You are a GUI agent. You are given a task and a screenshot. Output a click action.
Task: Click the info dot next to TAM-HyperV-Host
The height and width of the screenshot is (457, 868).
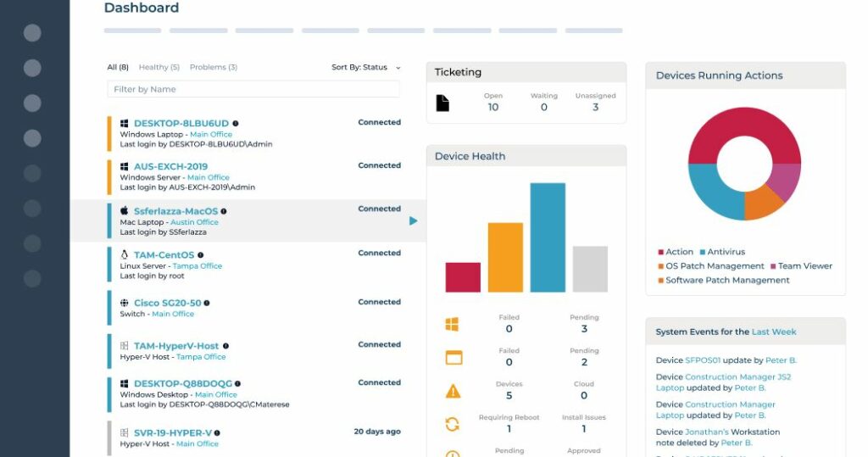click(x=225, y=346)
